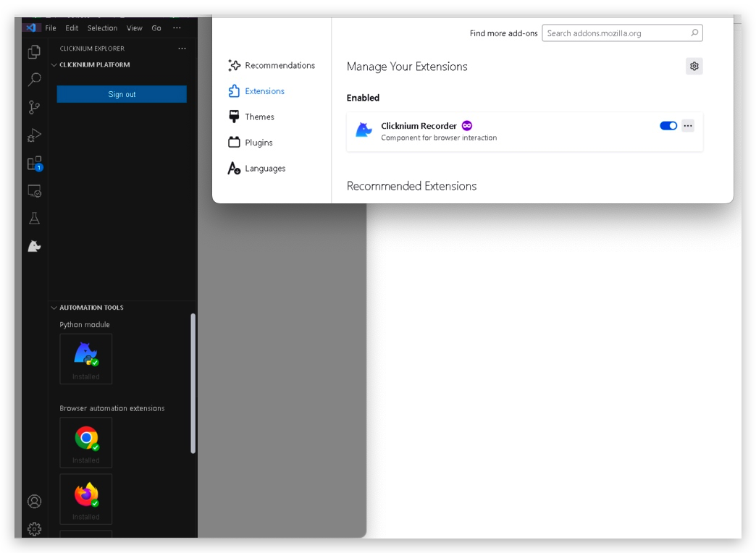Screen dimensions: 756x553
Task: Click the Sign out button
Action: (x=122, y=94)
